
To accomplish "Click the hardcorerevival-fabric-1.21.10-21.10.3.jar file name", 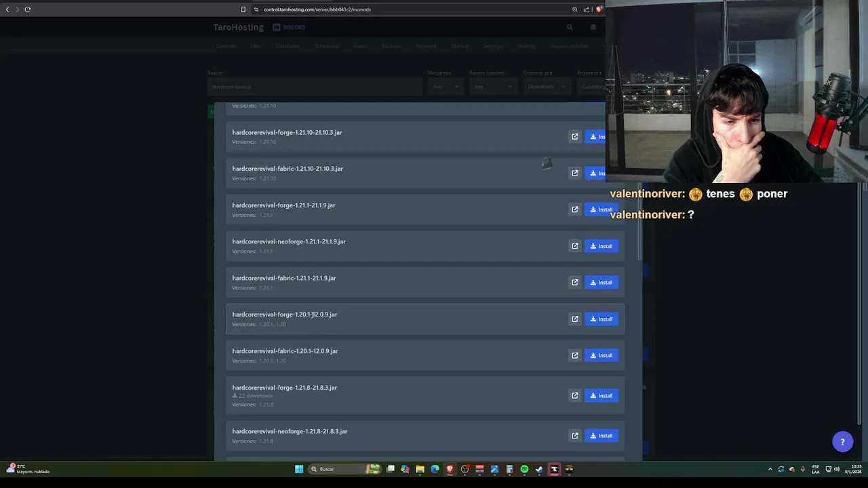I will coord(288,169).
